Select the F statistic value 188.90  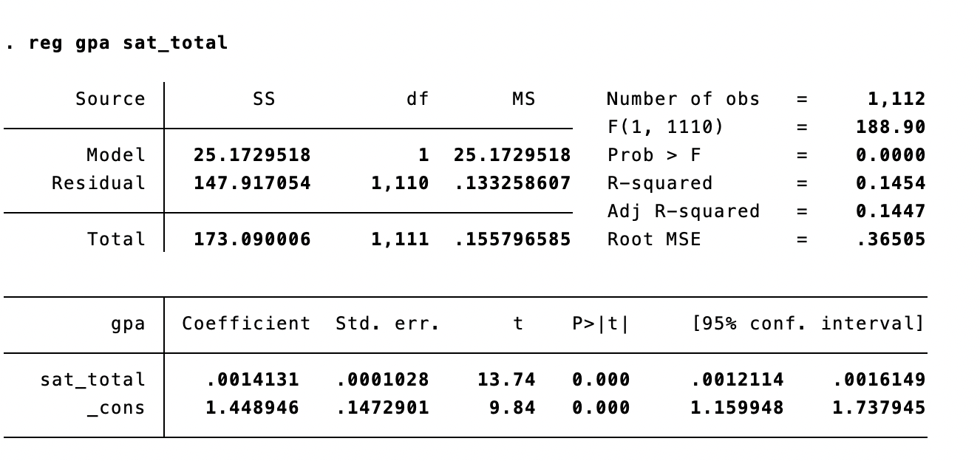point(891,127)
